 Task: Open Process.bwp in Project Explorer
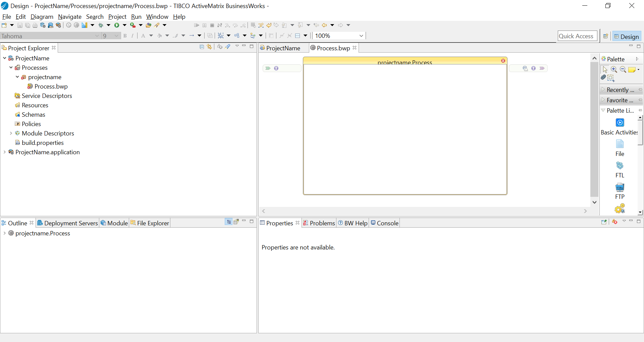(x=51, y=87)
